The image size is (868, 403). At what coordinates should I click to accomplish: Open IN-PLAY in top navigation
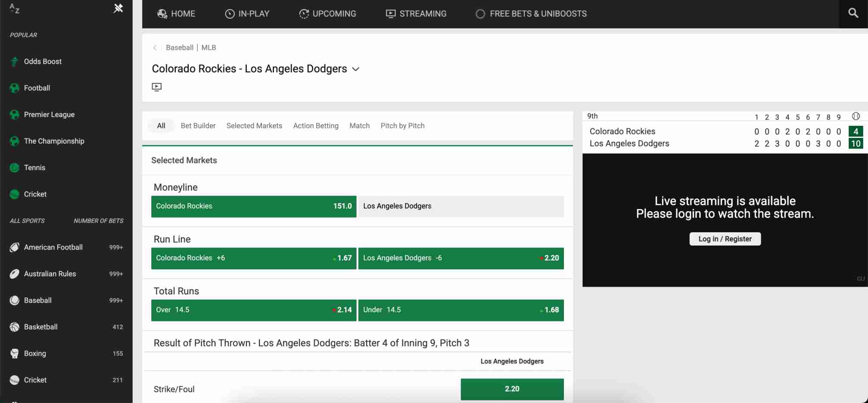click(x=247, y=14)
